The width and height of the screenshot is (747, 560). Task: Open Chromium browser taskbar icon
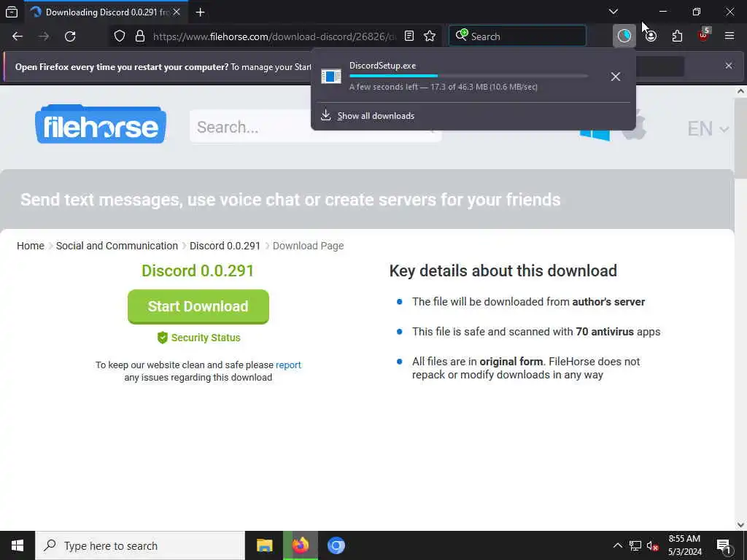point(336,545)
